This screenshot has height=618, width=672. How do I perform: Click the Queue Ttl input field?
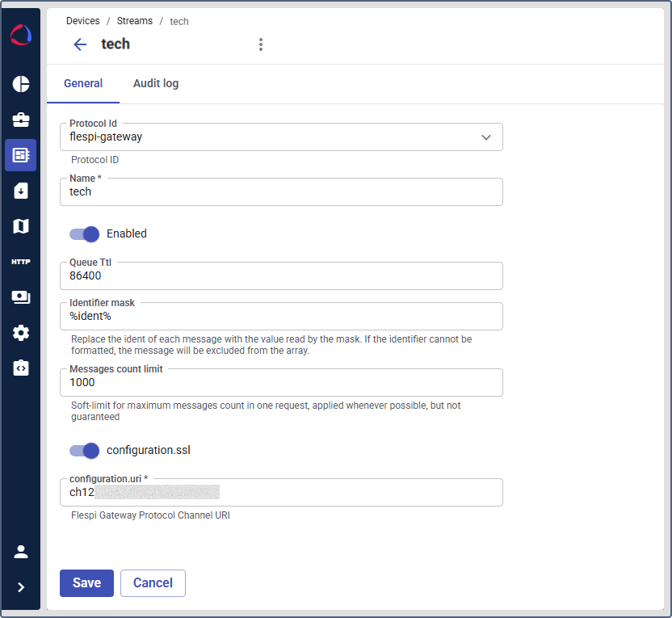tap(281, 275)
